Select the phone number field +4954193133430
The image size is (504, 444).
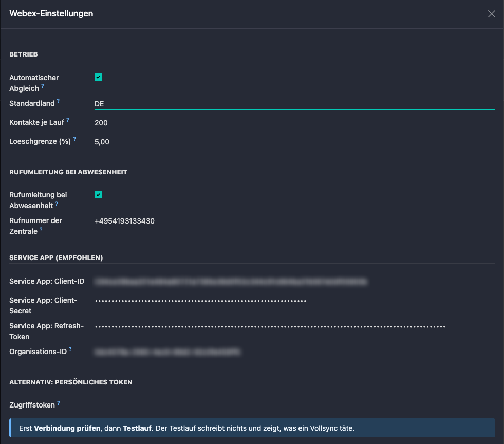coord(295,221)
